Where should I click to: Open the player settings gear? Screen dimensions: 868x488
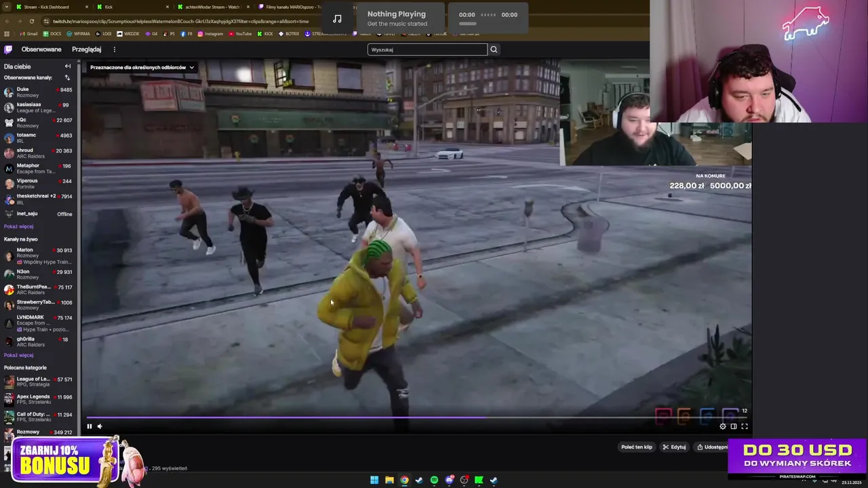pyautogui.click(x=723, y=426)
